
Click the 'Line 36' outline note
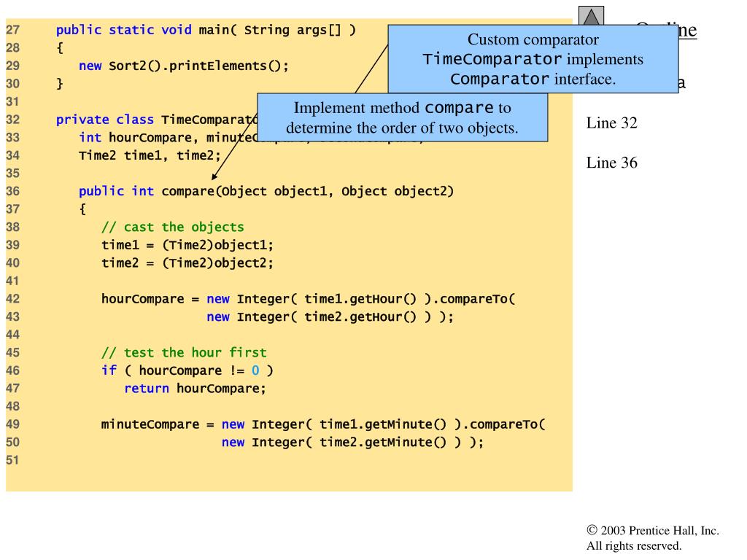(612, 163)
